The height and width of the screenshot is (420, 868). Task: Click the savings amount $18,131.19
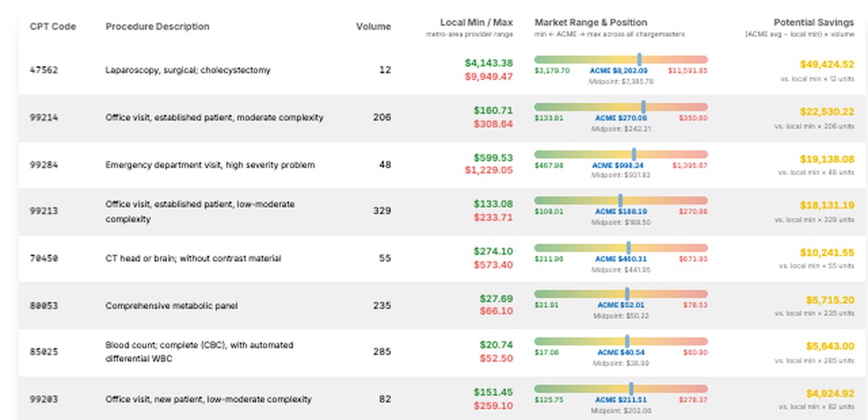pos(827,205)
